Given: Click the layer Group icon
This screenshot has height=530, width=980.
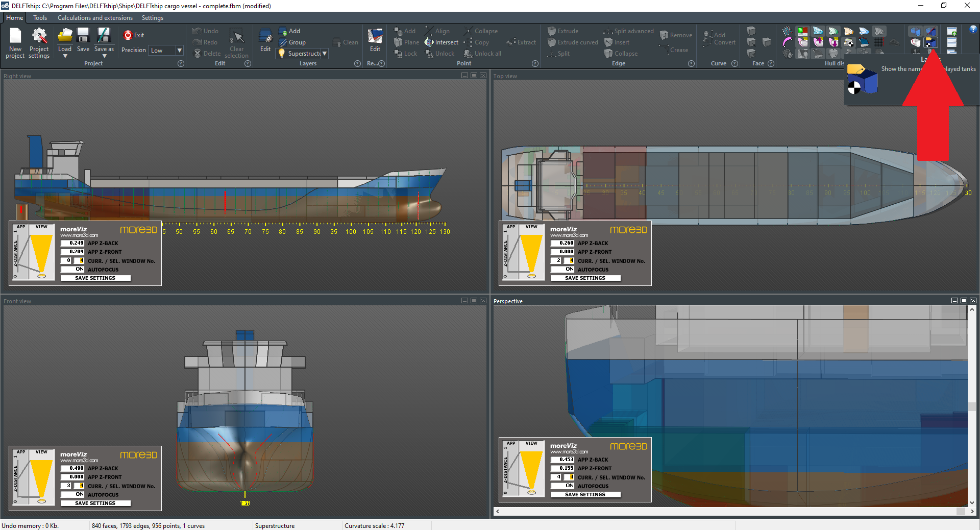Looking at the screenshot, I should 283,42.
